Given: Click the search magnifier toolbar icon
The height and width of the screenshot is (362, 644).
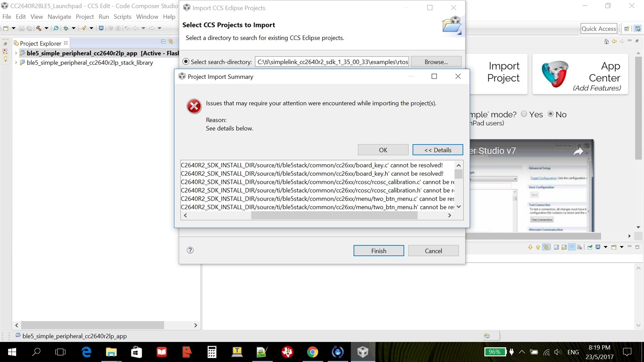Looking at the screenshot, I should [56, 28].
